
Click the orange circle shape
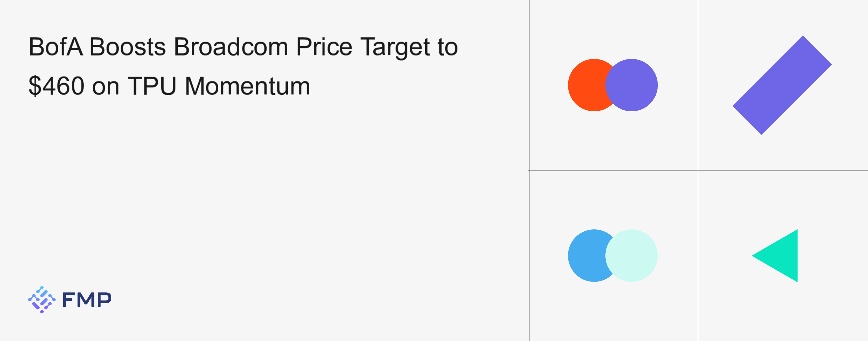coord(586,85)
